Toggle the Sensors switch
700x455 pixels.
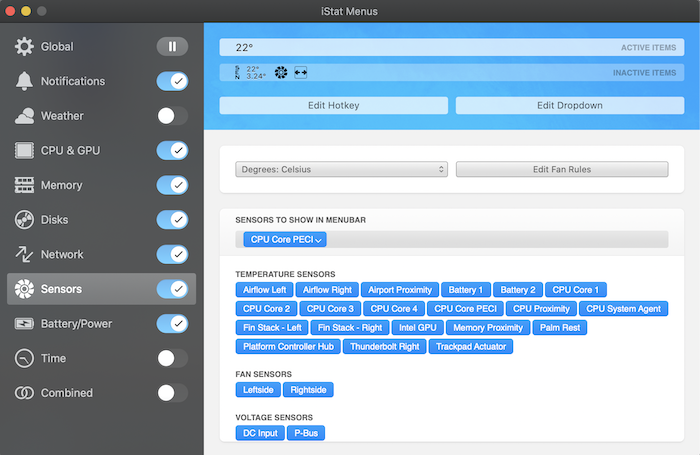(x=172, y=289)
